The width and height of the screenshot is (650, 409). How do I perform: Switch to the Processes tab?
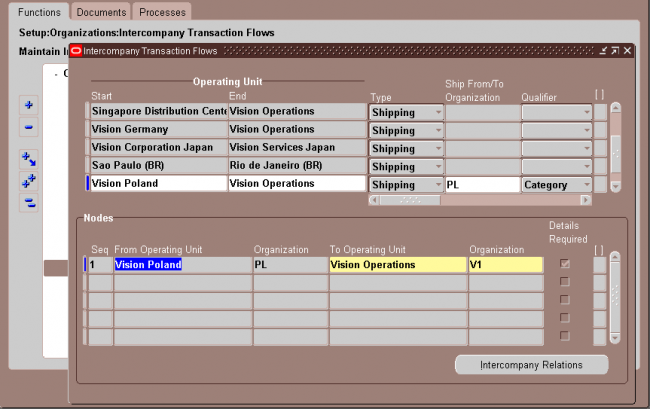click(x=162, y=12)
